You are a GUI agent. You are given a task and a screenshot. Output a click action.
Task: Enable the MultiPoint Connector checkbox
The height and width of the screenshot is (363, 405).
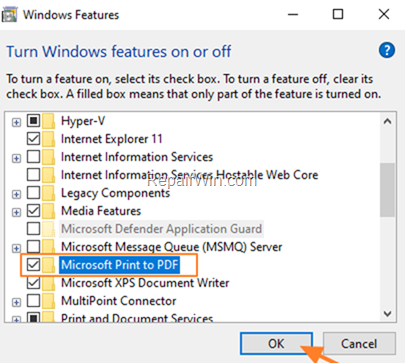point(33,301)
